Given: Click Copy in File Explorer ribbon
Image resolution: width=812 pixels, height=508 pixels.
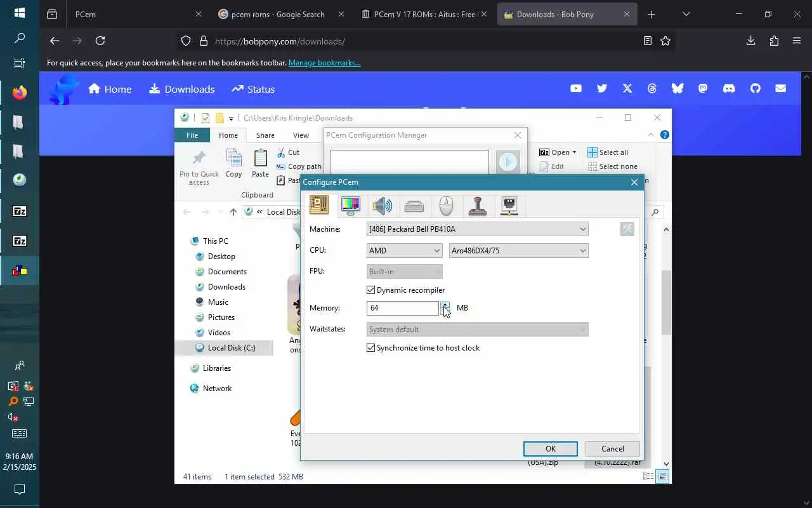Looking at the screenshot, I should point(233,163).
